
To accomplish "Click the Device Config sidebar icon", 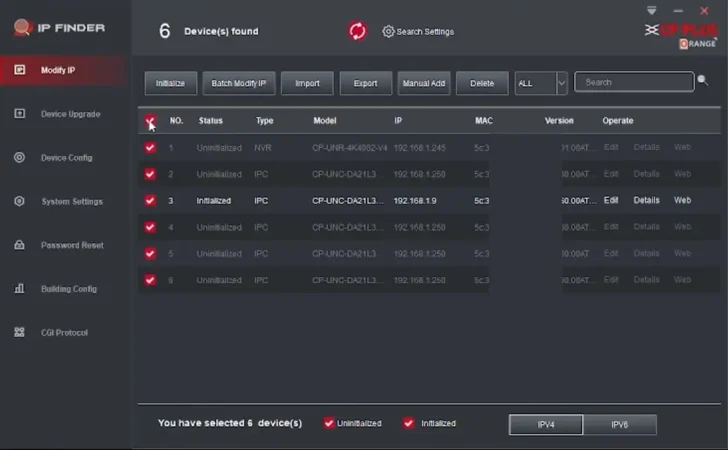I will [19, 157].
